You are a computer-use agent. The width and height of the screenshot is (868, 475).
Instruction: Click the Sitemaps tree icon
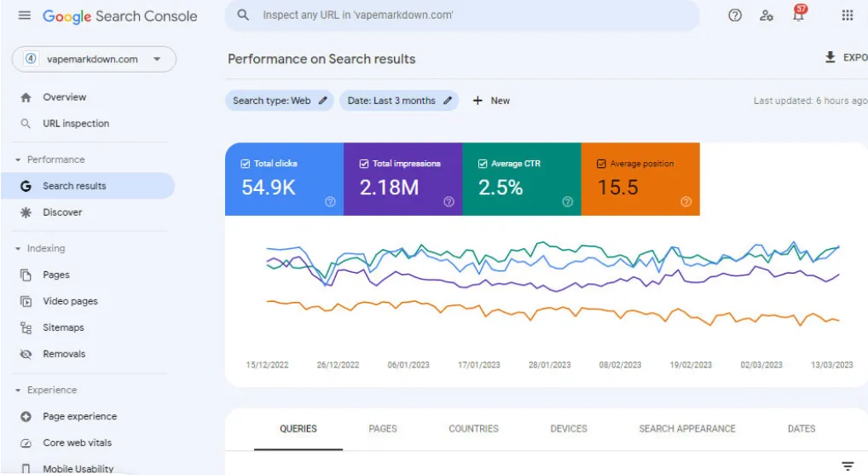[x=26, y=327]
